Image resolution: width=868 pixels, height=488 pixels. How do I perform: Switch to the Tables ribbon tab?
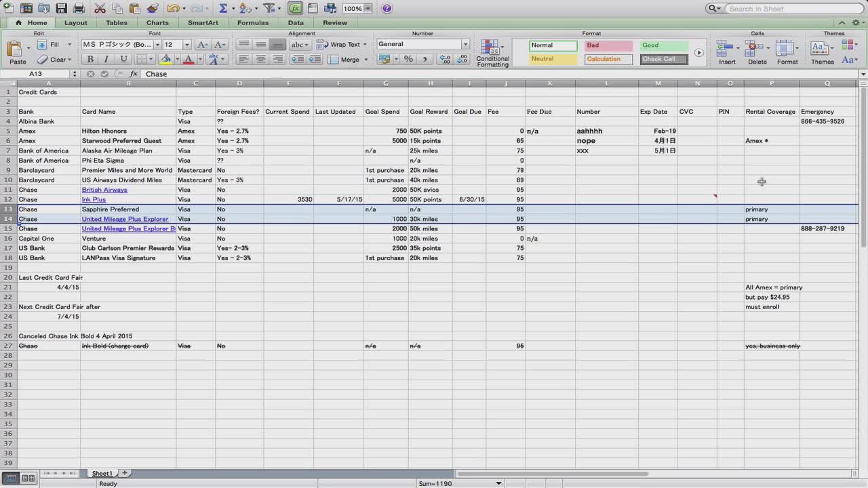pos(117,23)
